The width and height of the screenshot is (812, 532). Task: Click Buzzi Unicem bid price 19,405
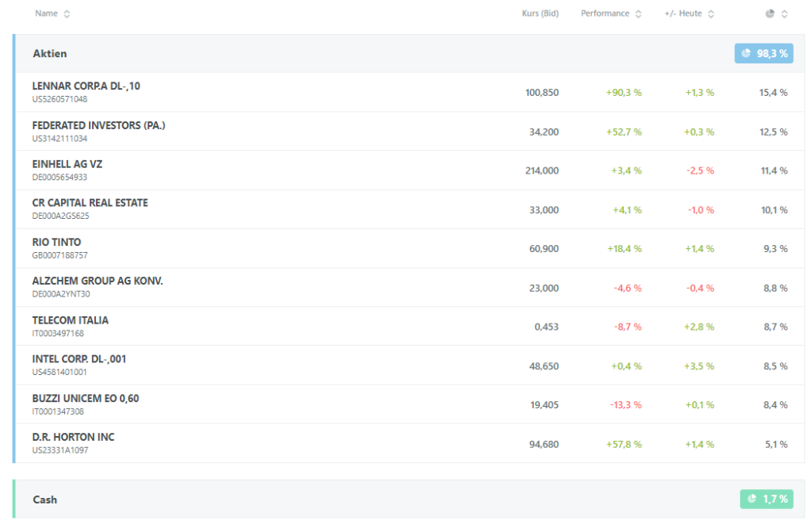coord(544,406)
